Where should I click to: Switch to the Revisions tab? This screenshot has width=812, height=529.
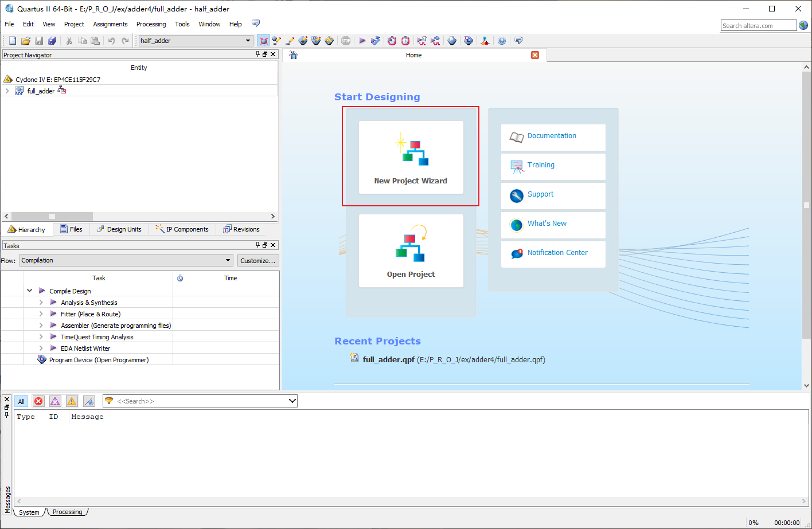tap(241, 229)
